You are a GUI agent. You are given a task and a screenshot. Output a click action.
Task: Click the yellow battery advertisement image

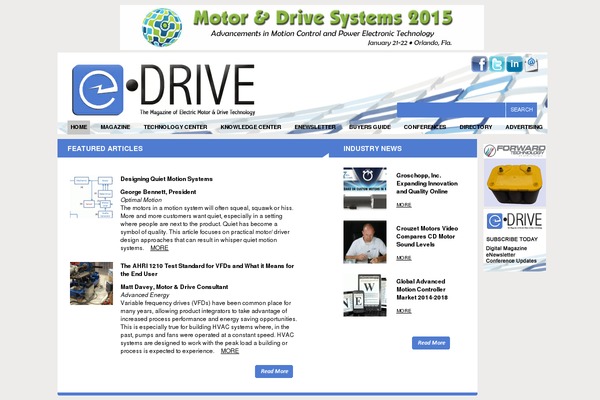click(515, 183)
